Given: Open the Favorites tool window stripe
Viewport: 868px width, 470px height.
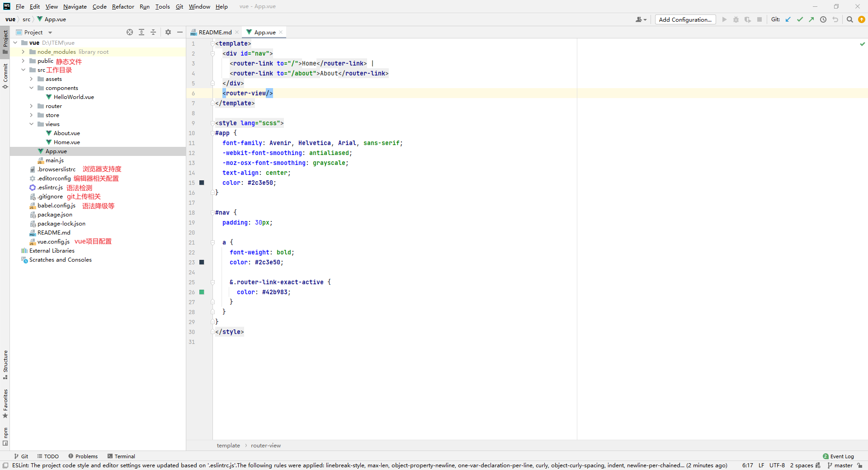Looking at the screenshot, I should (5, 404).
